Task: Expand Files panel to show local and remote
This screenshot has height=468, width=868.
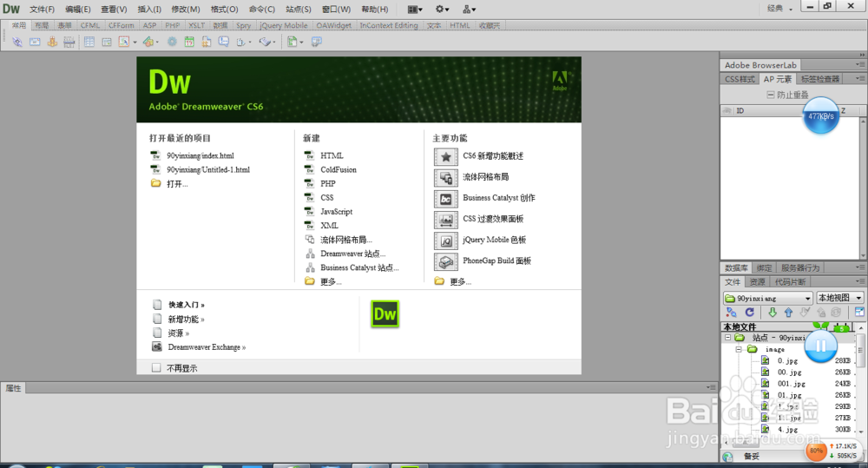Action: [859, 313]
